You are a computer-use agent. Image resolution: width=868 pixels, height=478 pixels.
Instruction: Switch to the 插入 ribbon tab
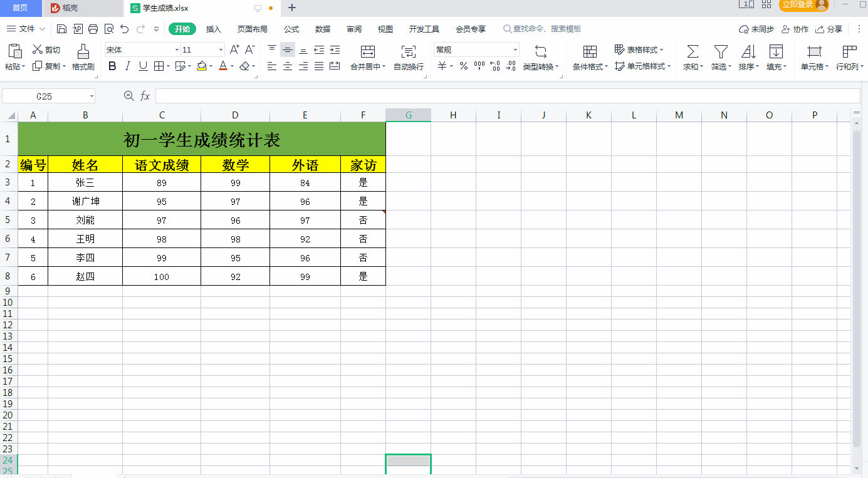tap(214, 29)
